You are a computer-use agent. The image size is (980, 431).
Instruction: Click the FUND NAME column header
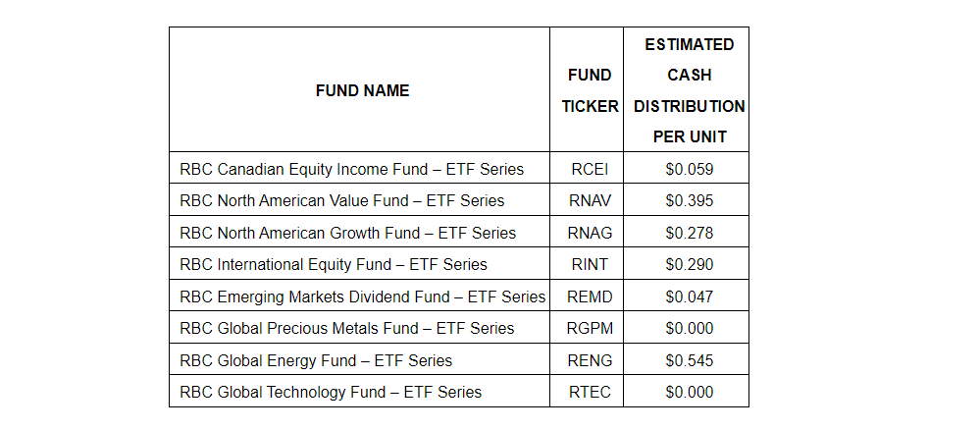coord(362,90)
